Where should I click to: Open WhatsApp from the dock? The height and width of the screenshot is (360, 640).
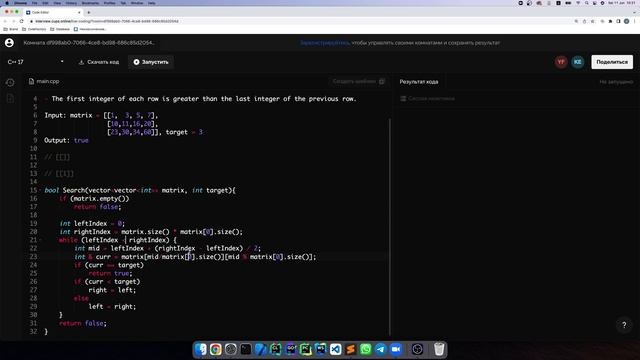point(366,349)
